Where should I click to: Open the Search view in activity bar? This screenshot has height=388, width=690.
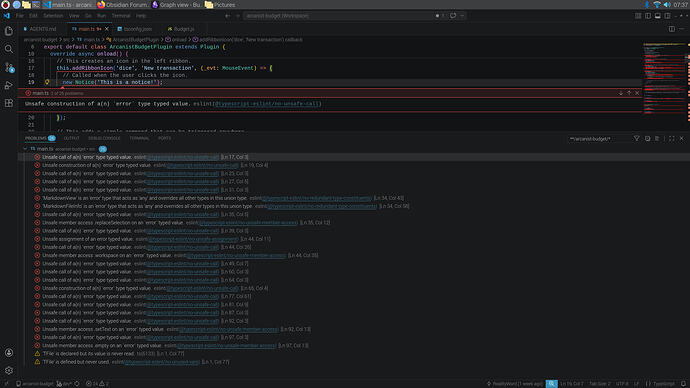(8, 49)
